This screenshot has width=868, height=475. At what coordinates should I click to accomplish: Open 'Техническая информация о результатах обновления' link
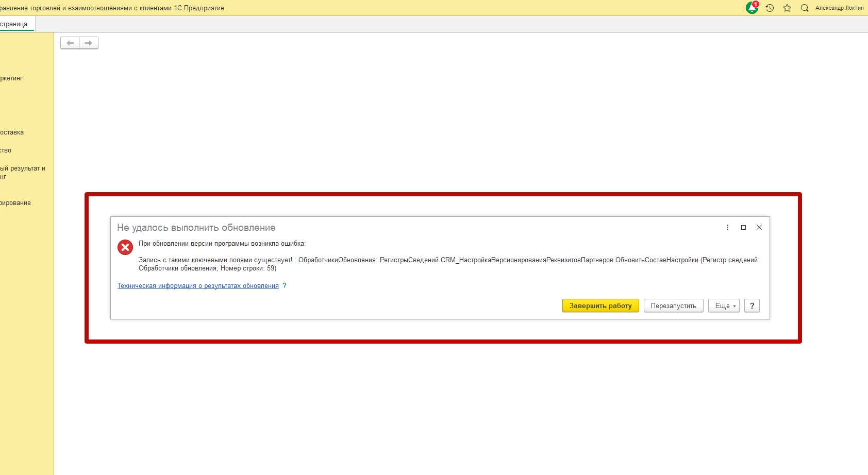click(198, 285)
